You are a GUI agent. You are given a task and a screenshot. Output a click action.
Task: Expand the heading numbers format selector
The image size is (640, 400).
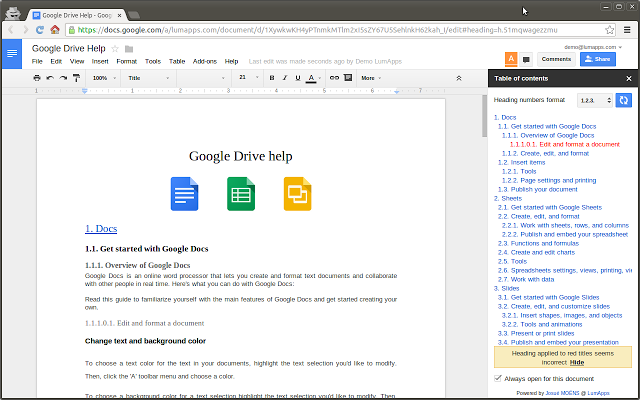coord(593,100)
